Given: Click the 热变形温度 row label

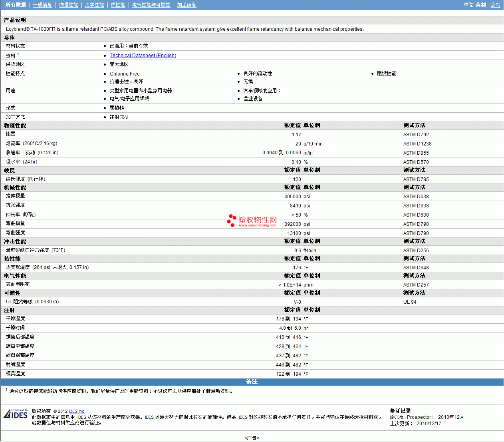Looking at the screenshot, I should click(47, 267).
